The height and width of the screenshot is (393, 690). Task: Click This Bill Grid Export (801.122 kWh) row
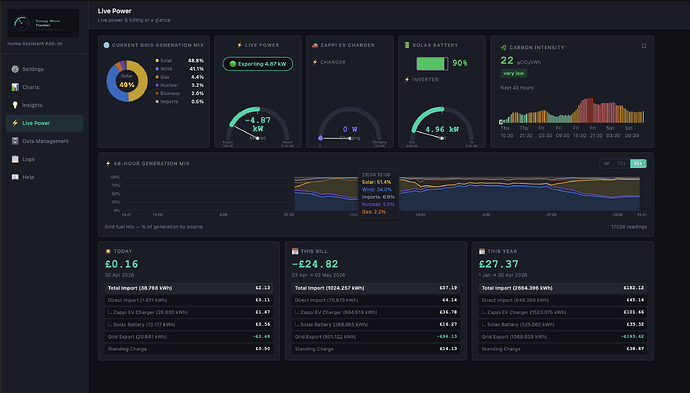pyautogui.click(x=376, y=337)
